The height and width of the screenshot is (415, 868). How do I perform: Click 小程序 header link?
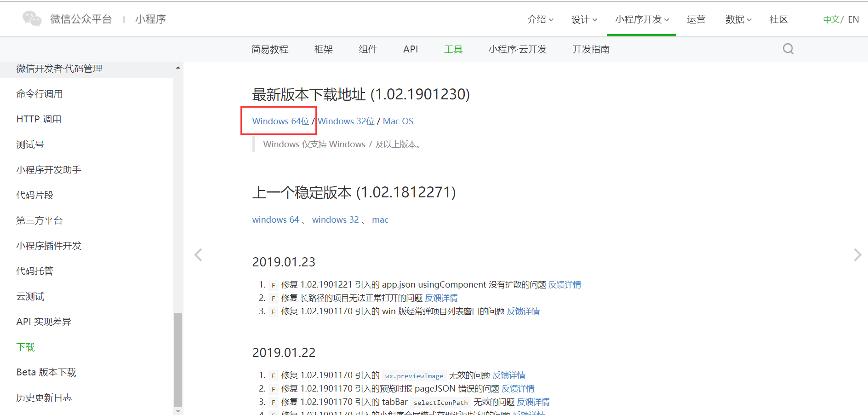[x=151, y=19]
